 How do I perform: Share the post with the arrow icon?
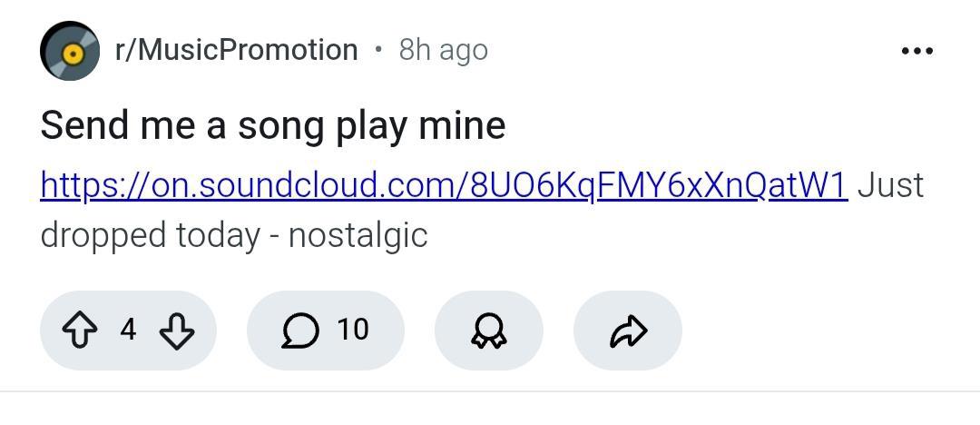coord(627,331)
